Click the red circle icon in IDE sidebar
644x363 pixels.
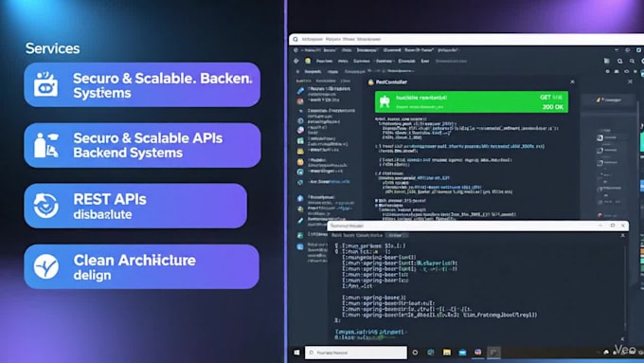point(300,101)
